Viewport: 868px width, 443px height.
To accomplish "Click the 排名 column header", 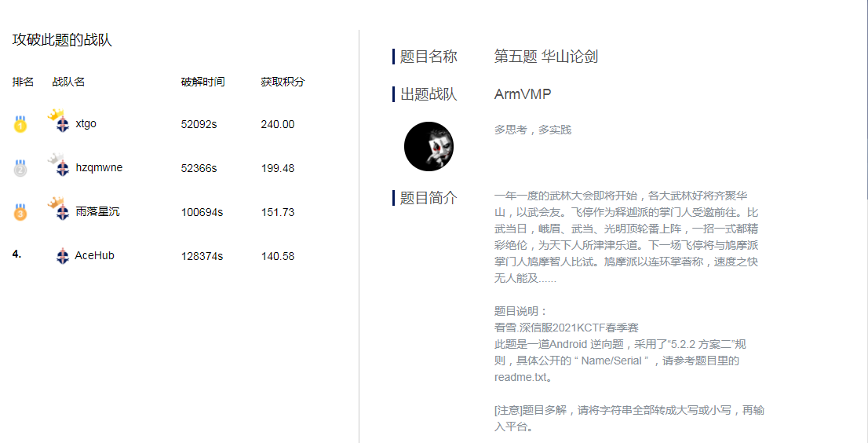I will click(x=24, y=82).
